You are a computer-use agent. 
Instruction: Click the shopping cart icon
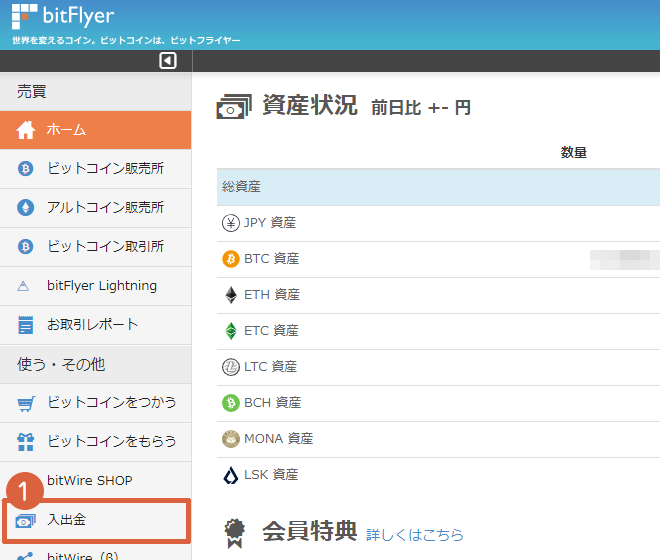tap(26, 403)
